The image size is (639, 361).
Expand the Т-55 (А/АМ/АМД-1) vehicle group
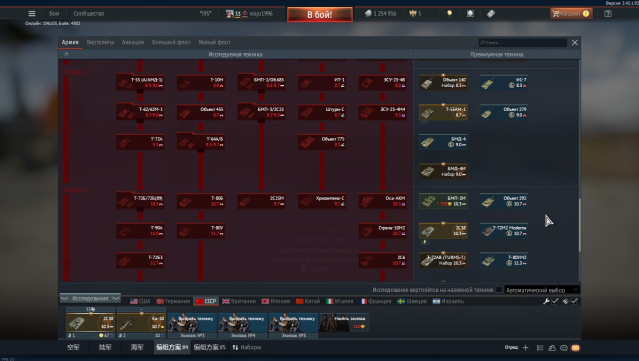tap(140, 83)
